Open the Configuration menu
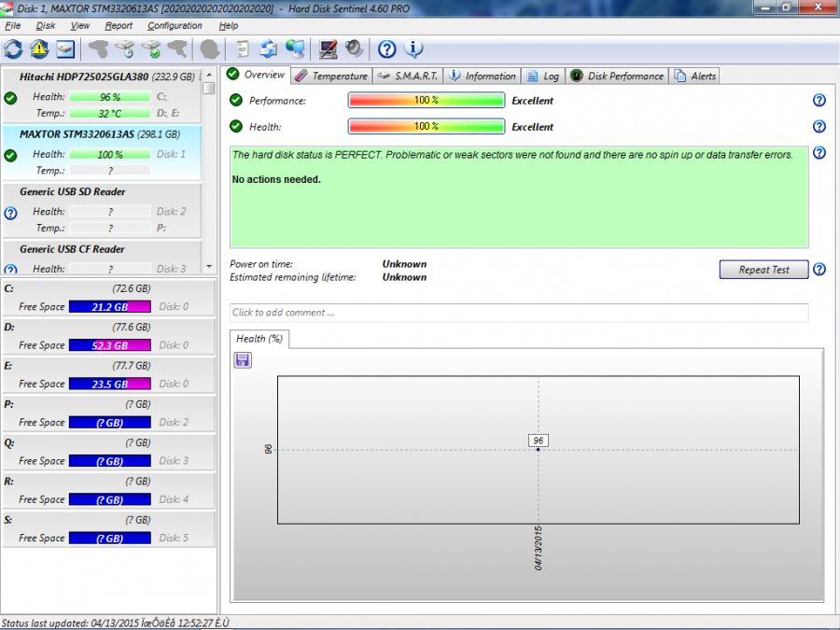 tap(175, 26)
